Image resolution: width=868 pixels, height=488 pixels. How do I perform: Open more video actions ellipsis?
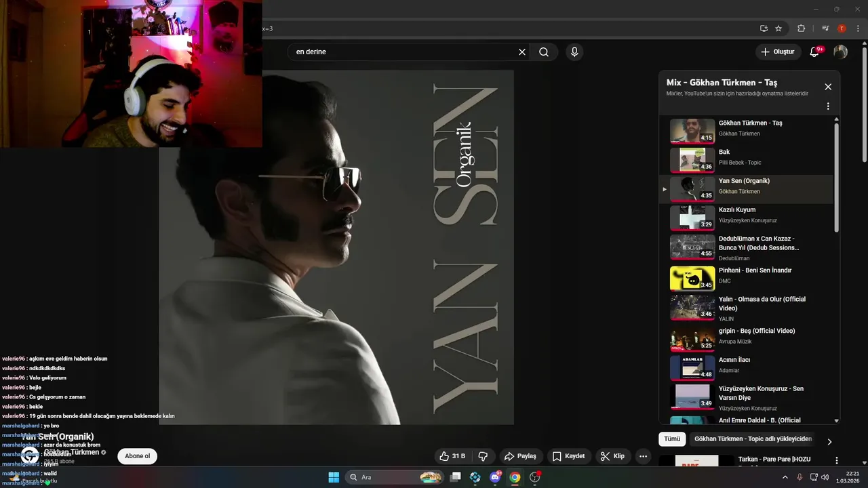pos(643,456)
